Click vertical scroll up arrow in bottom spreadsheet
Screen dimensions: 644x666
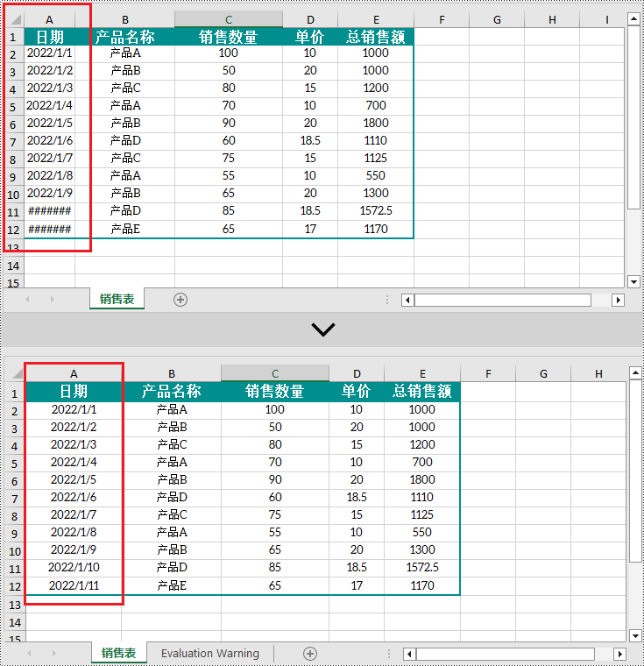tap(635, 373)
